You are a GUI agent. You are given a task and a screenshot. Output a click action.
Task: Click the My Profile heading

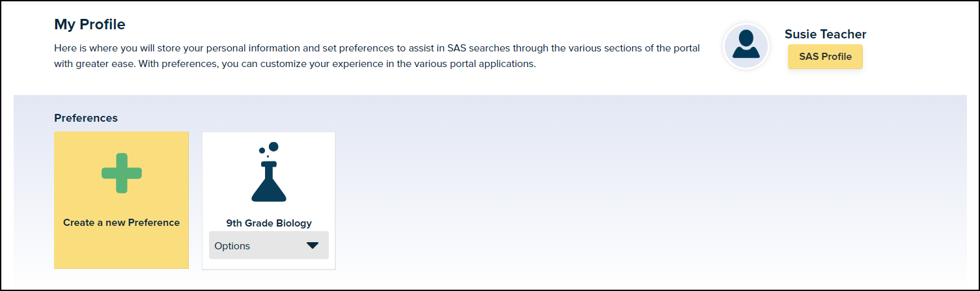(x=90, y=25)
